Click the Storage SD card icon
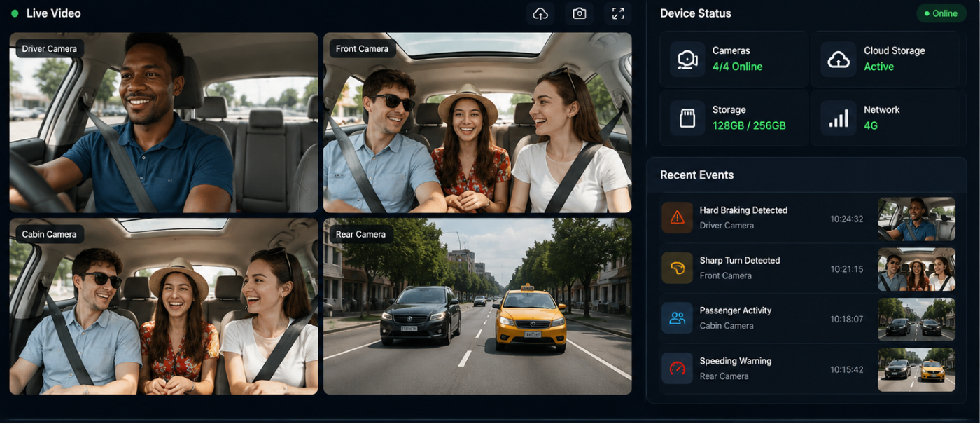Image resolution: width=980 pixels, height=424 pixels. [687, 118]
